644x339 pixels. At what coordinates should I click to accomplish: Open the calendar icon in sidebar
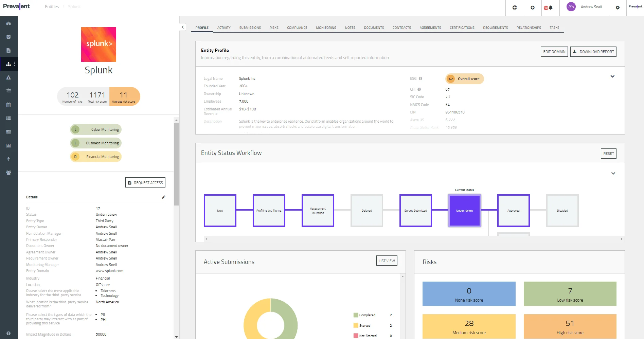[x=8, y=105]
